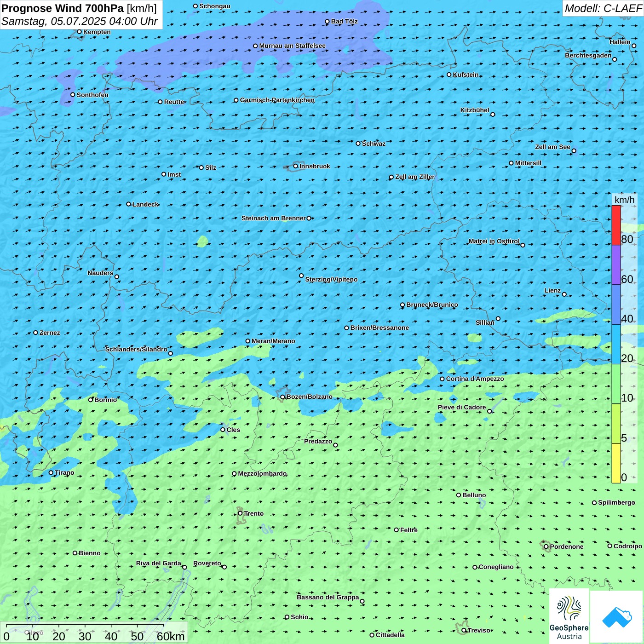Click the 'Spilimbergo' label
The image size is (644, 644).
pyautogui.click(x=616, y=502)
